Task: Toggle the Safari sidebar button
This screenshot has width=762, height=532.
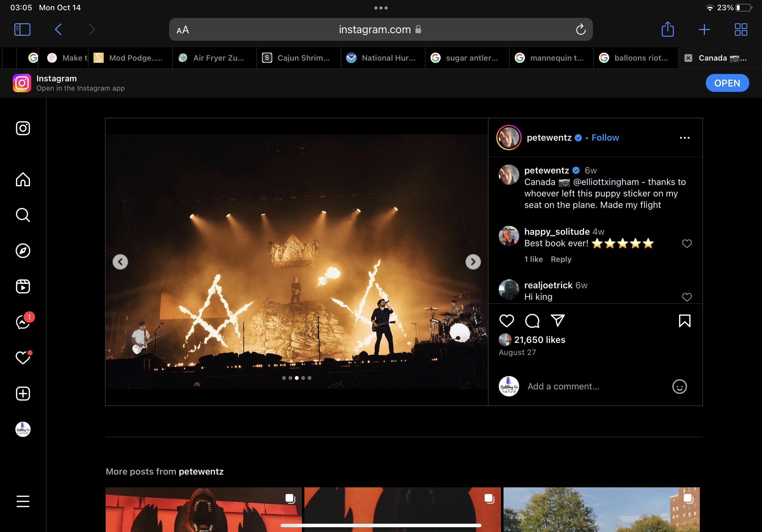Action: (22, 30)
